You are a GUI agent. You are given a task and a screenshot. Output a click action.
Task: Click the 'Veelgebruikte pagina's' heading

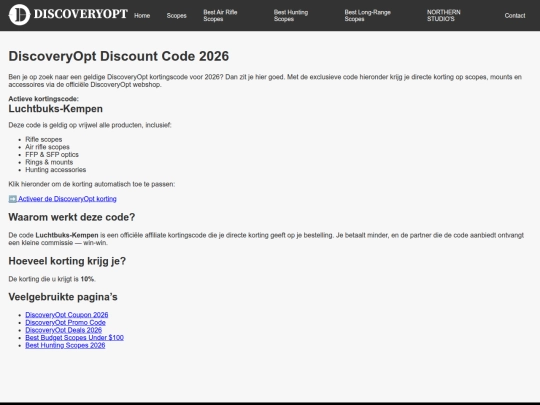pyautogui.click(x=63, y=297)
